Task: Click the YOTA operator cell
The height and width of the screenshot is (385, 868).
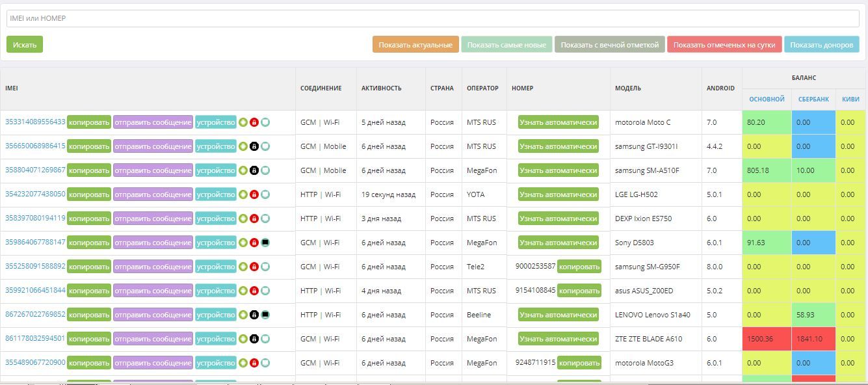Action: 484,194
